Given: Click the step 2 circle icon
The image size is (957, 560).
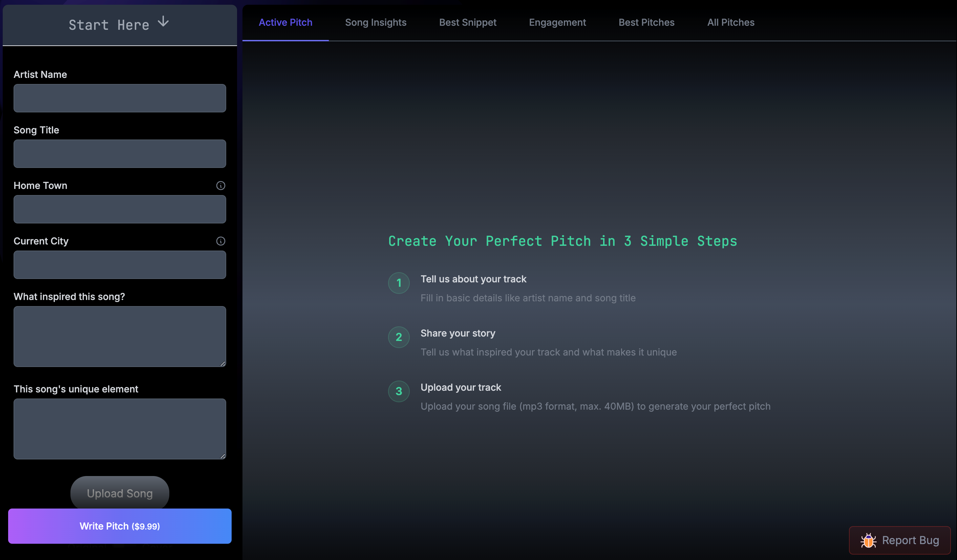Looking at the screenshot, I should click(399, 337).
